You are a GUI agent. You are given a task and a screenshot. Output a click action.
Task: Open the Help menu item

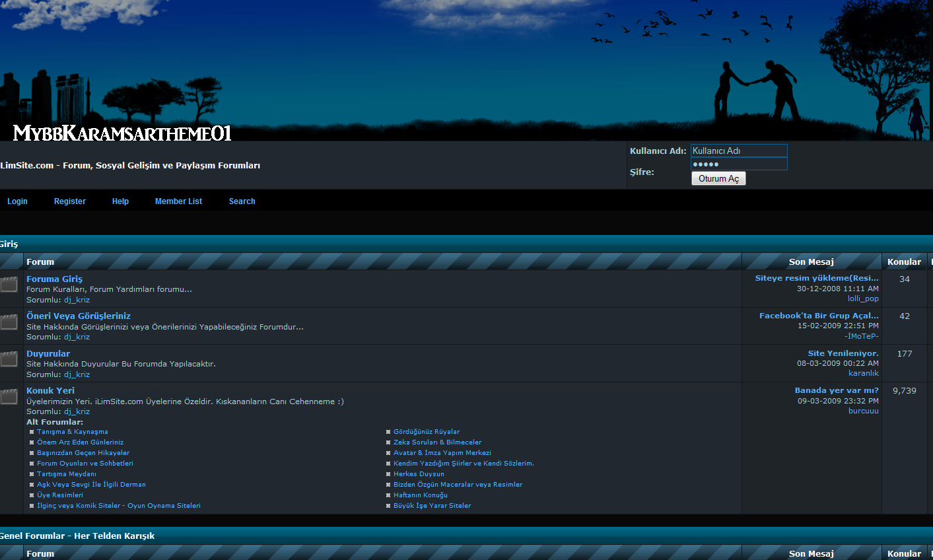(120, 201)
